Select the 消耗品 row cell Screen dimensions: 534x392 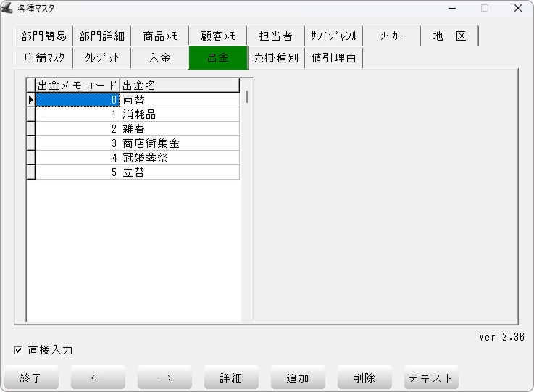(179, 114)
